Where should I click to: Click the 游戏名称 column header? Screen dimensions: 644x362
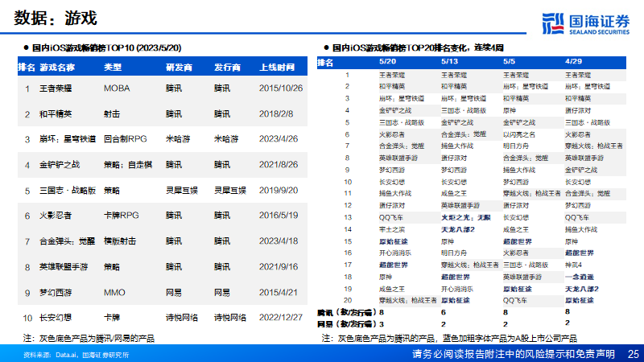point(57,68)
